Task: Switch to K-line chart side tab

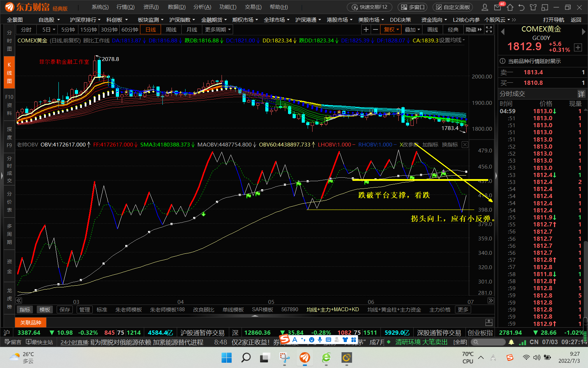Action: coord(9,73)
